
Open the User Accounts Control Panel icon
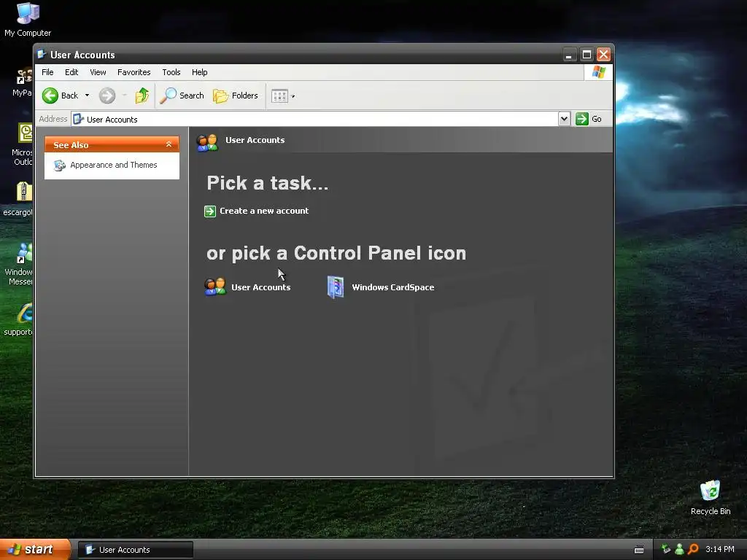215,287
